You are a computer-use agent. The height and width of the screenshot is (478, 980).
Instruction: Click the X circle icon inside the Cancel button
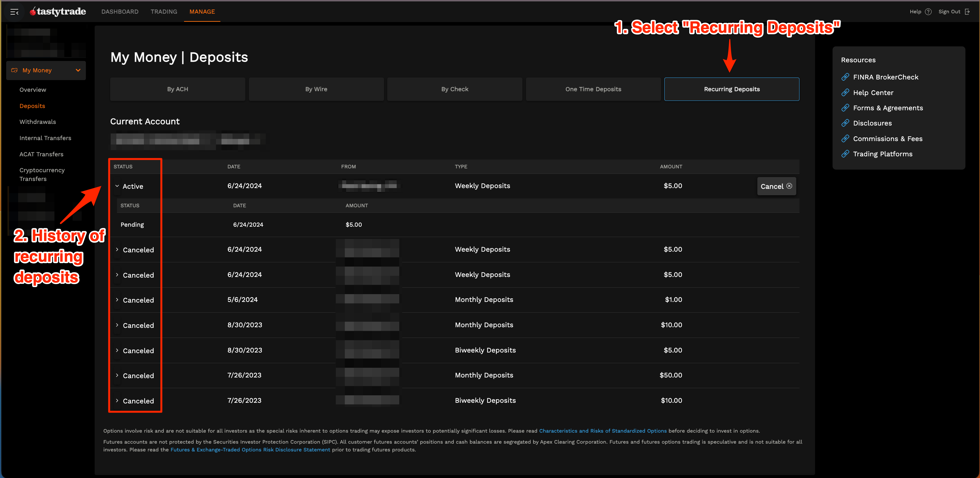point(790,186)
